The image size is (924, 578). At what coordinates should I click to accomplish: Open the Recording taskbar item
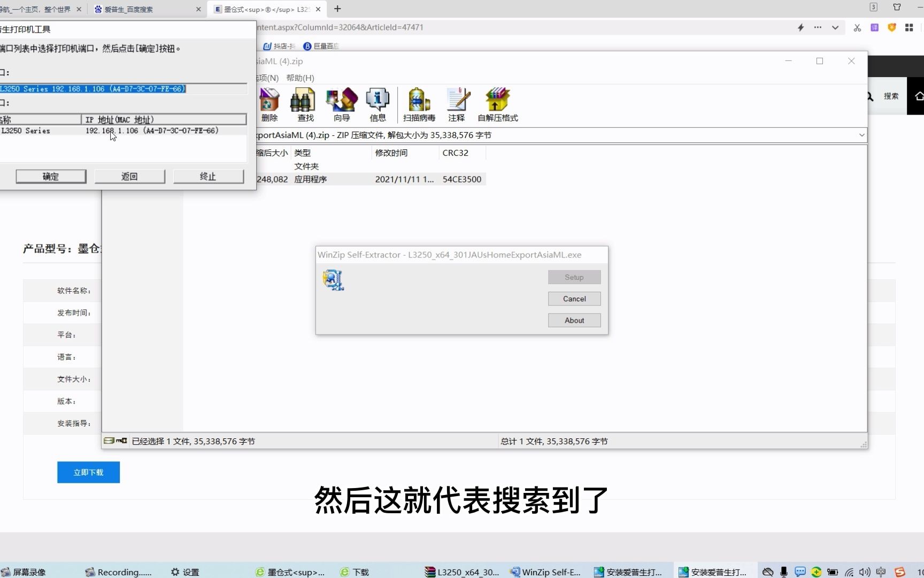click(x=119, y=572)
